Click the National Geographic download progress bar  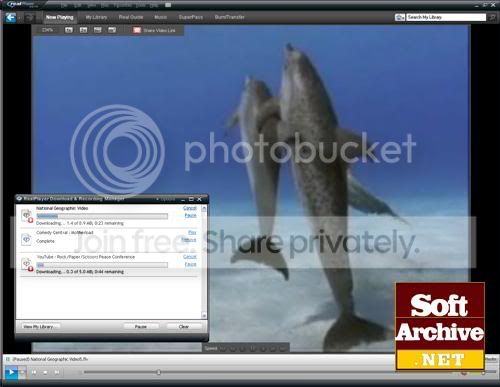click(x=102, y=216)
